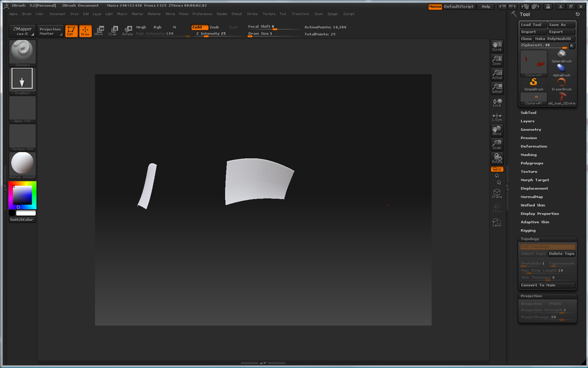Expand the SubTool subpalette
Screen dimensions: 588x368
(528, 113)
